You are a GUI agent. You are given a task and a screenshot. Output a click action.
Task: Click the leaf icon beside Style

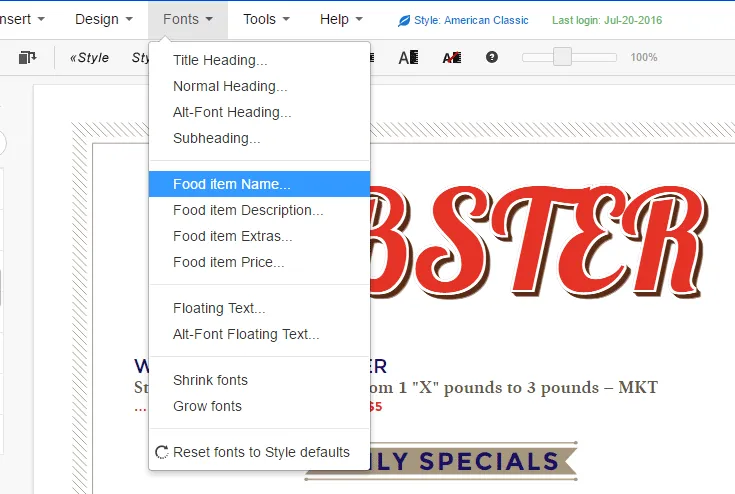click(x=404, y=21)
